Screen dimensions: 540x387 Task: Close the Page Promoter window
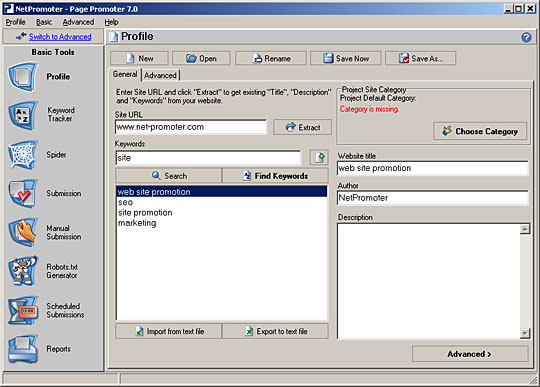coord(530,9)
